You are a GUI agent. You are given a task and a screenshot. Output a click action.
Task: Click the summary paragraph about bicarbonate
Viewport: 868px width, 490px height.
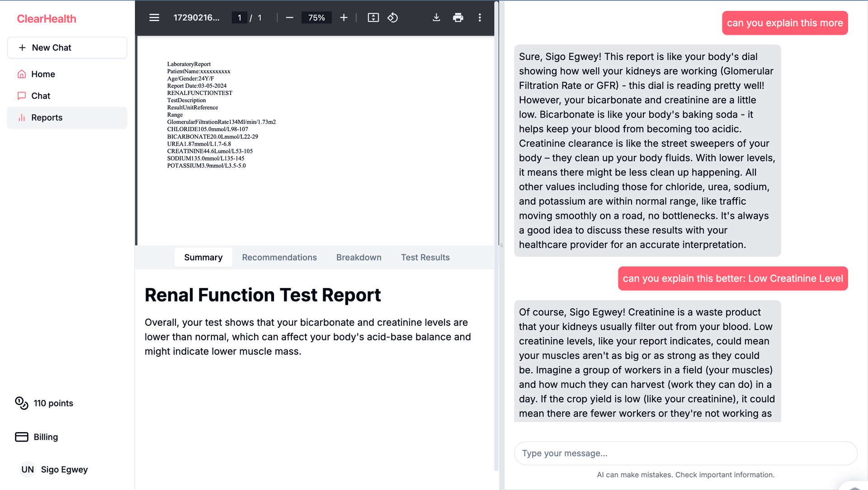tap(308, 337)
